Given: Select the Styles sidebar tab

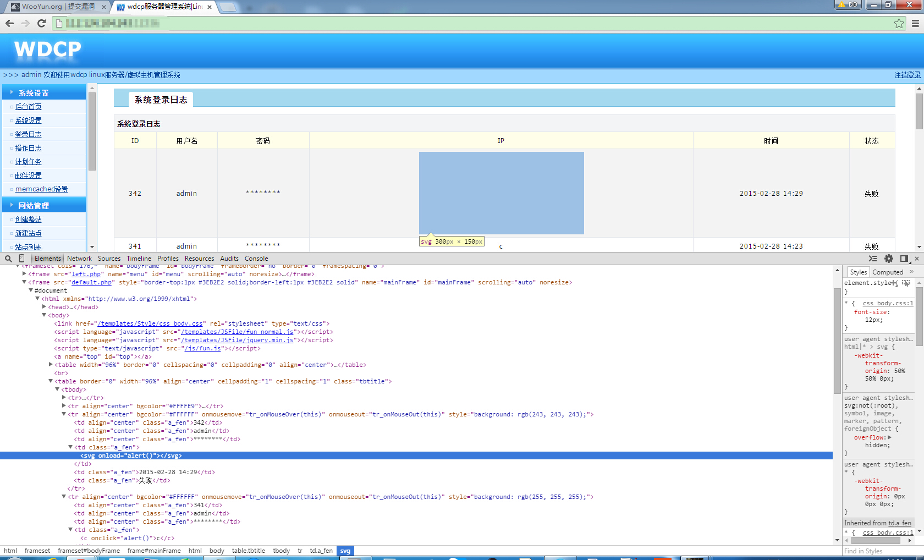Looking at the screenshot, I should (x=858, y=272).
